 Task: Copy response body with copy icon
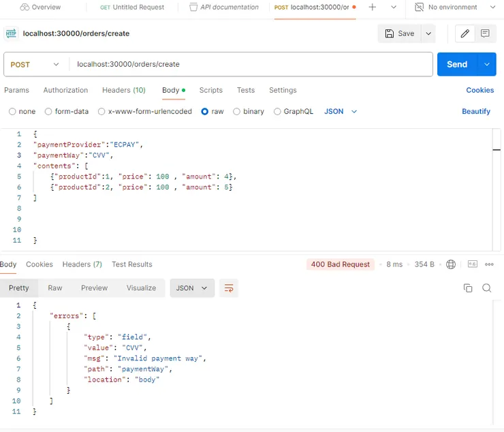[x=468, y=288]
